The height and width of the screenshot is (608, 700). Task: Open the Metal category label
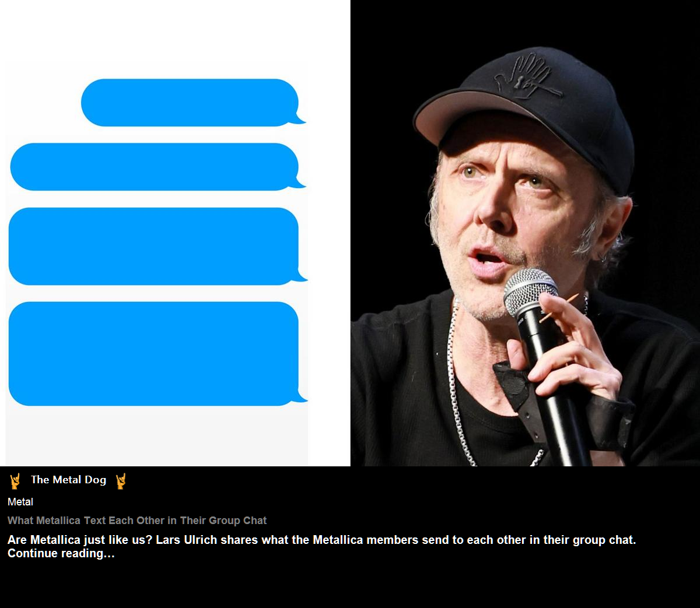[x=20, y=502]
